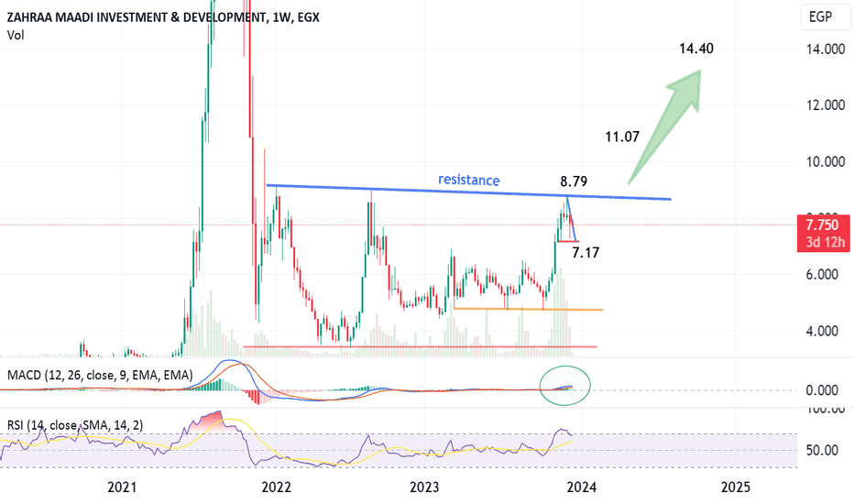854x504 pixels.
Task: Click the RSI 50.00 axis label
Action: point(825,450)
